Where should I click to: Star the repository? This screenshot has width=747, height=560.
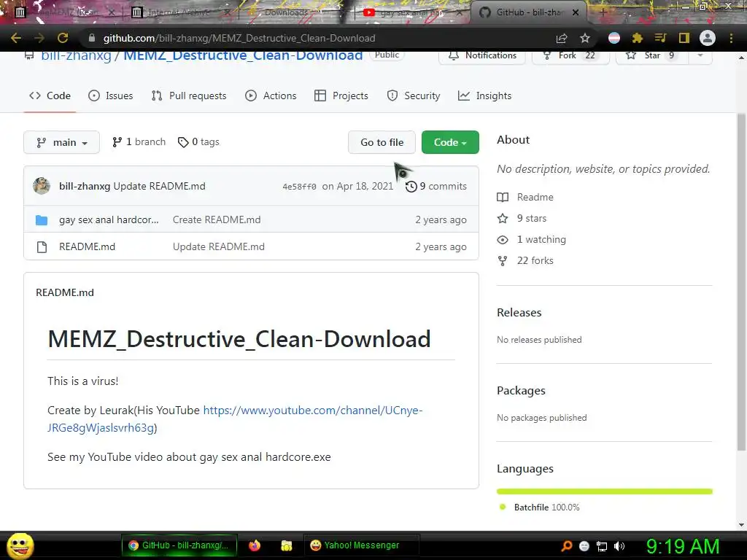[651, 55]
